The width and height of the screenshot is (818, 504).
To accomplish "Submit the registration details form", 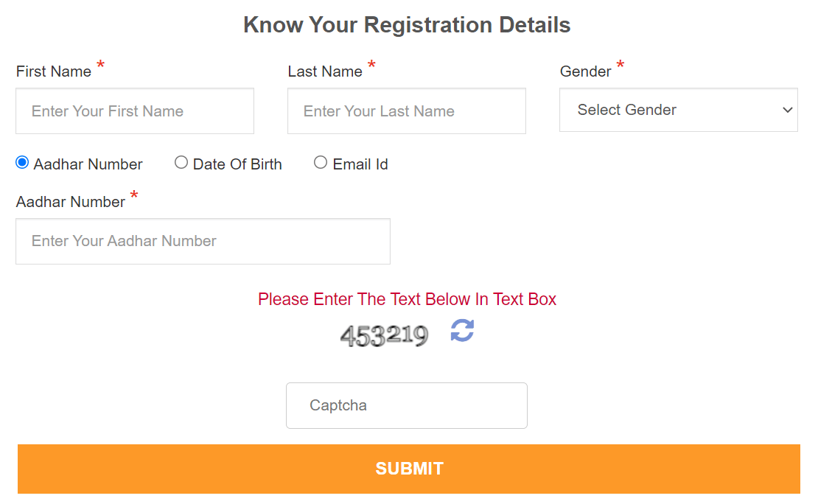I will [409, 469].
